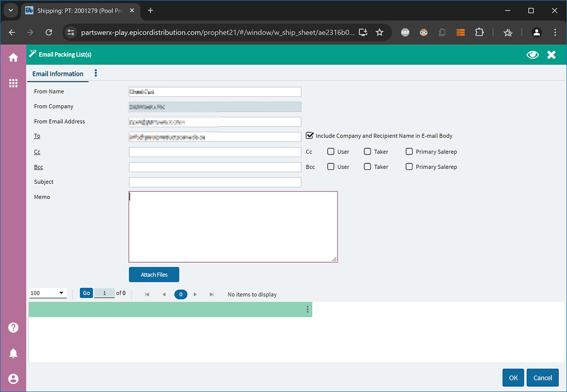The width and height of the screenshot is (567, 392).
Task: Open the apps grid icon in the sidebar
Action: click(13, 83)
